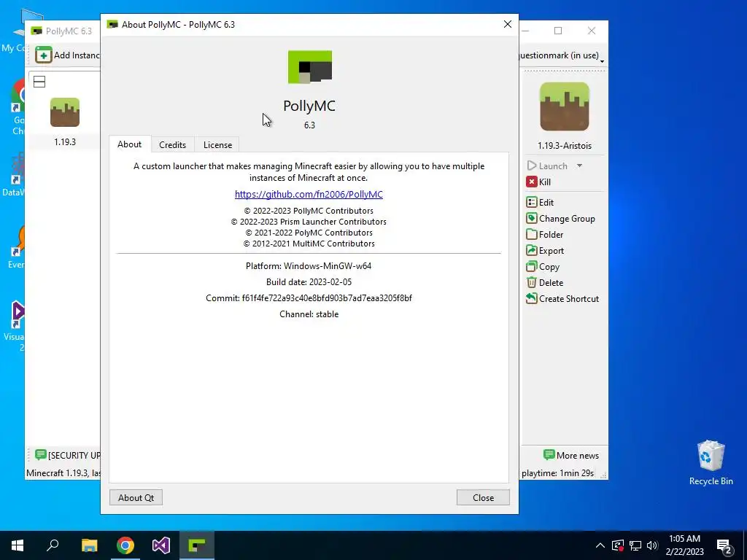Open Google Chrome from taskbar
The width and height of the screenshot is (747, 560).
[125, 545]
